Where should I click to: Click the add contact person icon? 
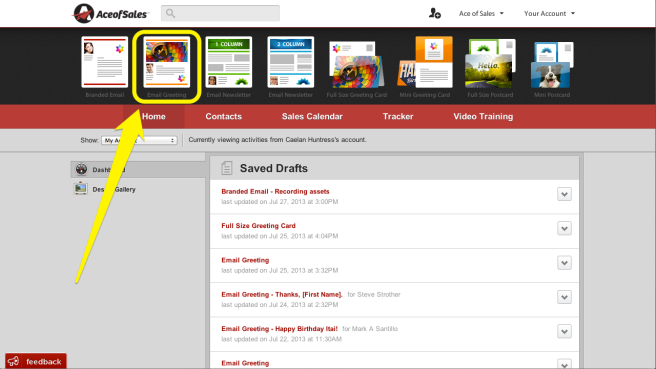click(x=435, y=13)
